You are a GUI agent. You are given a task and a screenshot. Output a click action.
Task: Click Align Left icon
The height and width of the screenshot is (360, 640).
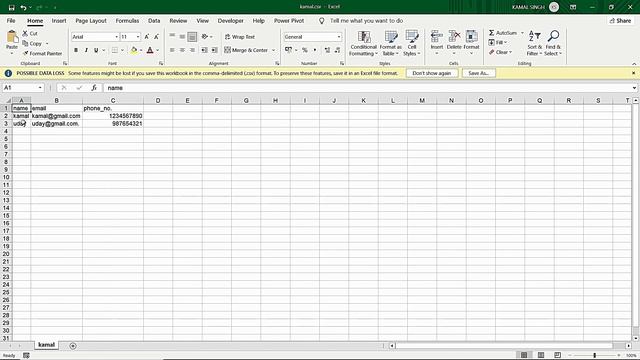coord(172,50)
